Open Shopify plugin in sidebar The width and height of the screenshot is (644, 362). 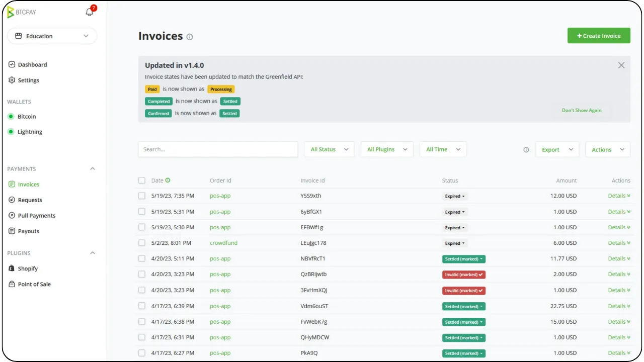pyautogui.click(x=28, y=268)
